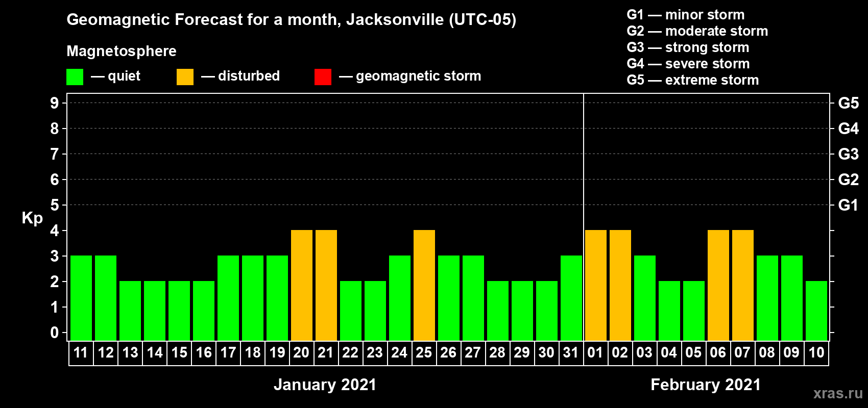
Task: Click date label 09 in February
Action: point(791,353)
